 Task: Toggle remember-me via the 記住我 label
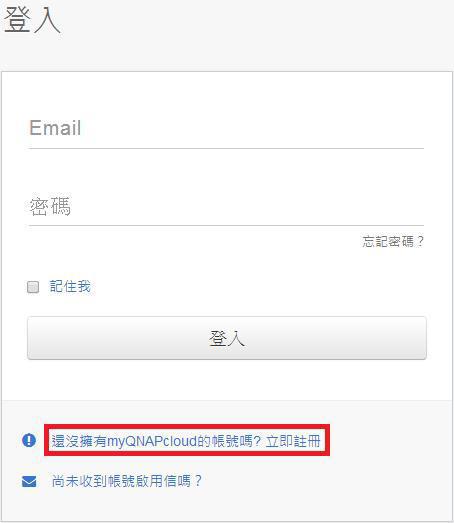(70, 287)
